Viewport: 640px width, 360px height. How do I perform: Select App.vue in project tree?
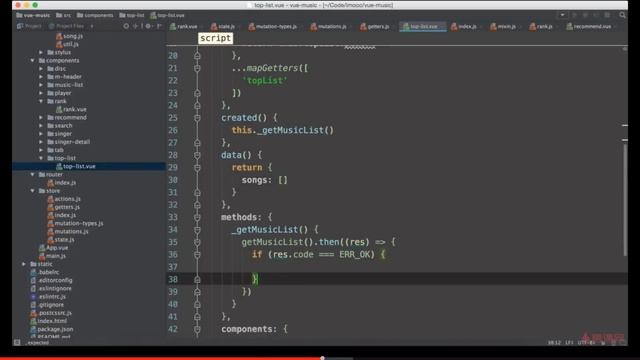pyautogui.click(x=53, y=248)
